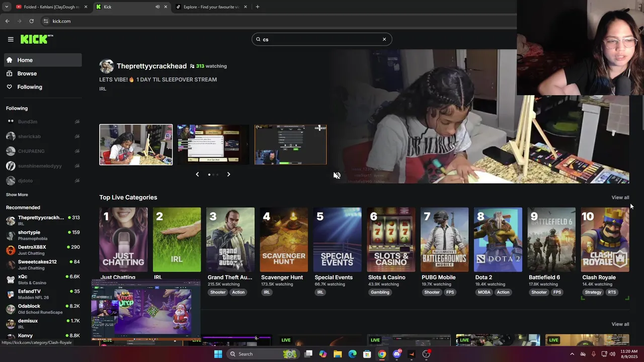Unmute the featured stream player

tap(337, 175)
